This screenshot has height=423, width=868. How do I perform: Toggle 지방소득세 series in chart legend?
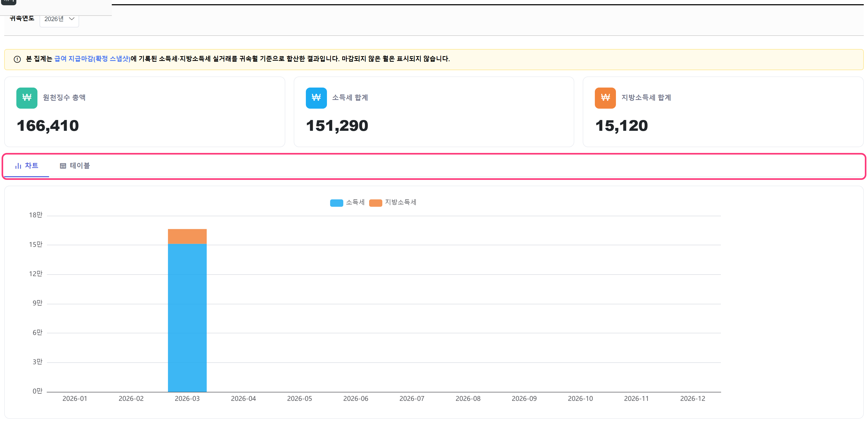click(x=393, y=202)
